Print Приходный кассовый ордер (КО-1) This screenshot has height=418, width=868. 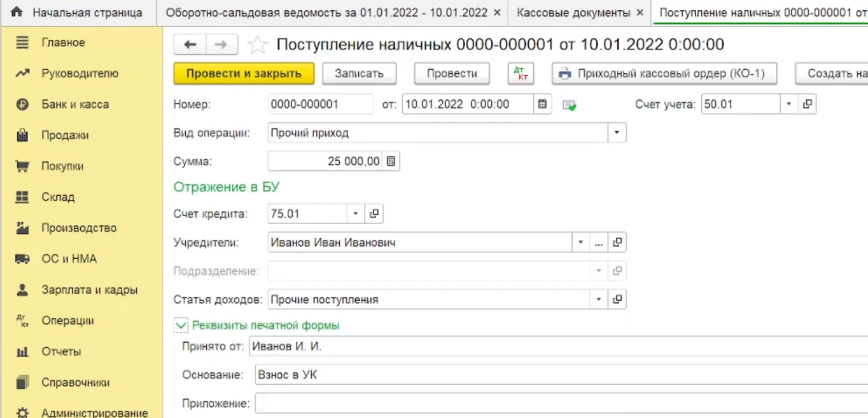664,74
